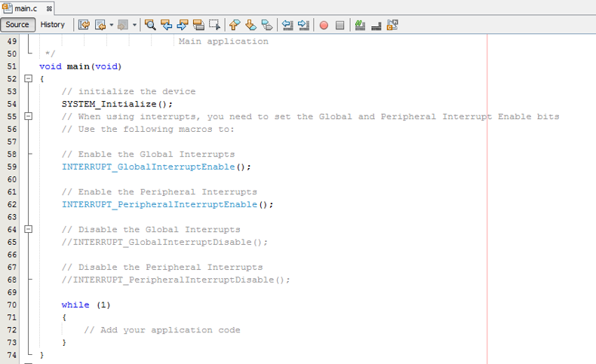Click the Source view button

tap(17, 25)
